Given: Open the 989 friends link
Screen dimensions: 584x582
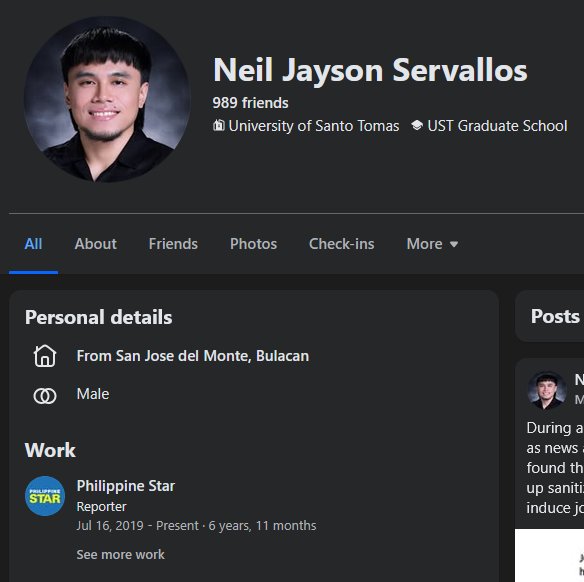Looking at the screenshot, I should (250, 103).
